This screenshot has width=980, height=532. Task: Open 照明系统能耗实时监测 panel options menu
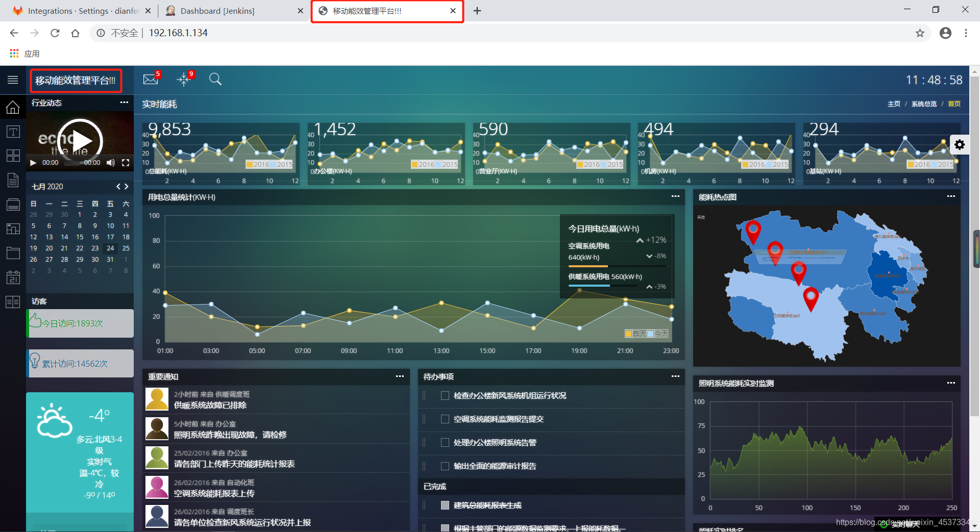point(951,383)
